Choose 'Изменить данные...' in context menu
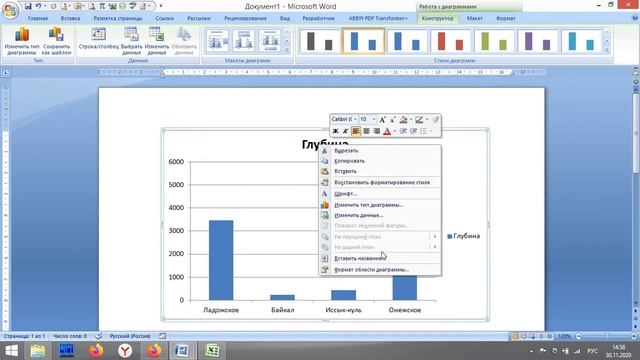The image size is (640, 360). pyautogui.click(x=380, y=215)
